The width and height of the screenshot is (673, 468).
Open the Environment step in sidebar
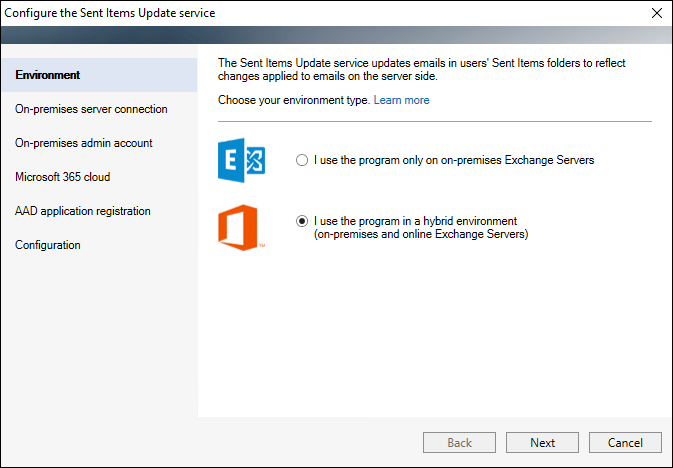coord(99,75)
